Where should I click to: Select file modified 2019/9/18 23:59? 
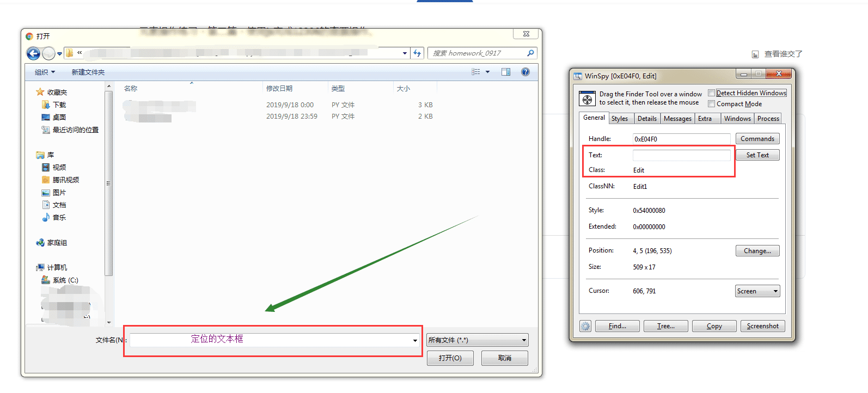coord(278,116)
